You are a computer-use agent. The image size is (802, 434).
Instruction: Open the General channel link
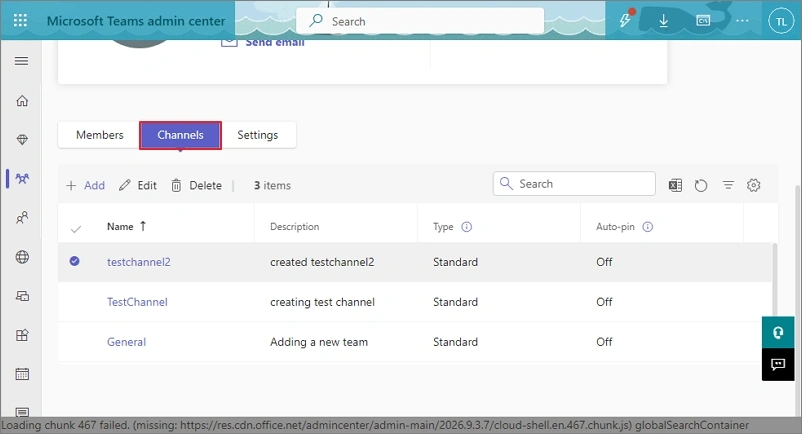pyautogui.click(x=126, y=341)
